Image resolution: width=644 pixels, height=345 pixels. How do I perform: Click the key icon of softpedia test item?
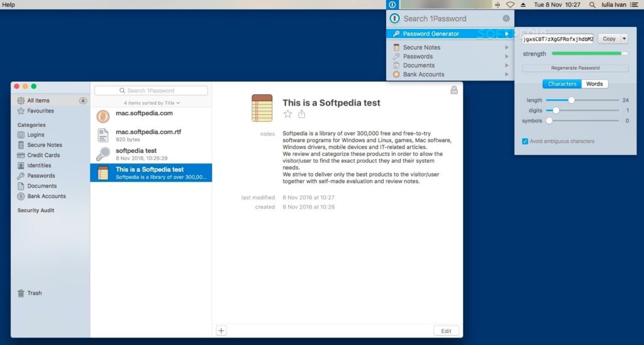103,154
